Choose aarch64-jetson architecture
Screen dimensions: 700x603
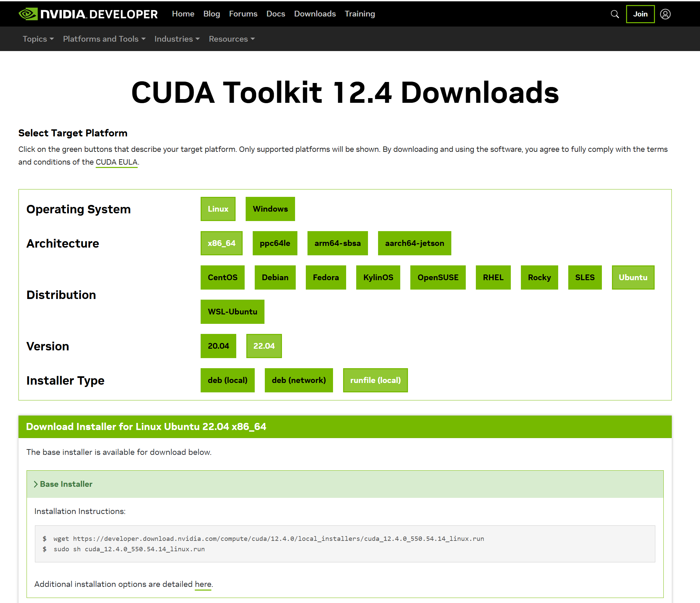(414, 243)
